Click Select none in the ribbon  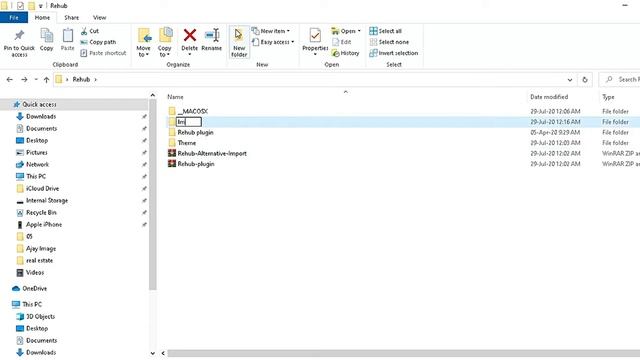click(389, 42)
